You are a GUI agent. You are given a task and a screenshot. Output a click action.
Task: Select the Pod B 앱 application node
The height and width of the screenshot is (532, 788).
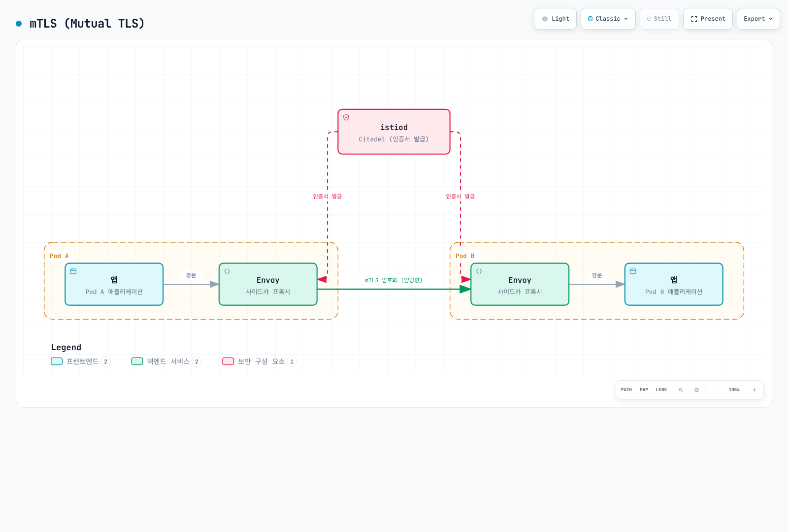point(674,284)
